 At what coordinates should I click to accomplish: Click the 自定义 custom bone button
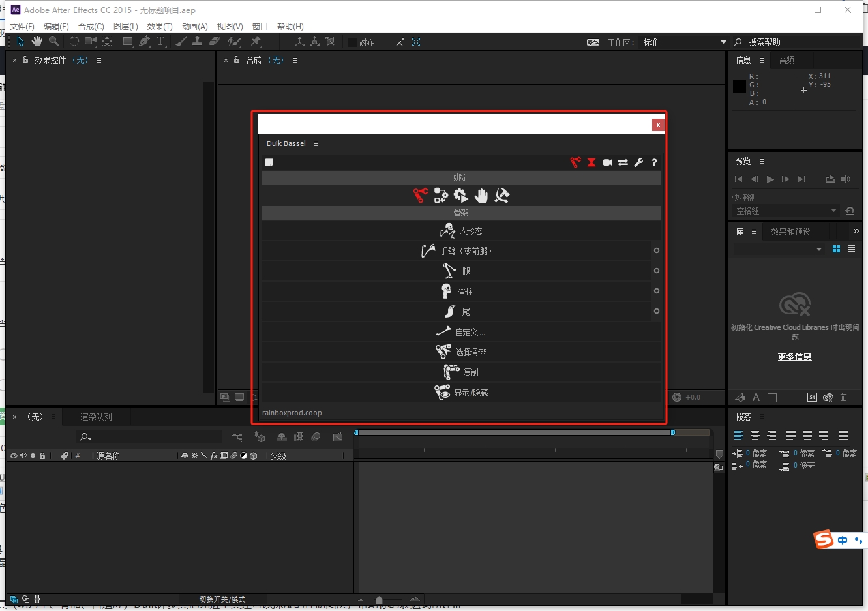[461, 332]
